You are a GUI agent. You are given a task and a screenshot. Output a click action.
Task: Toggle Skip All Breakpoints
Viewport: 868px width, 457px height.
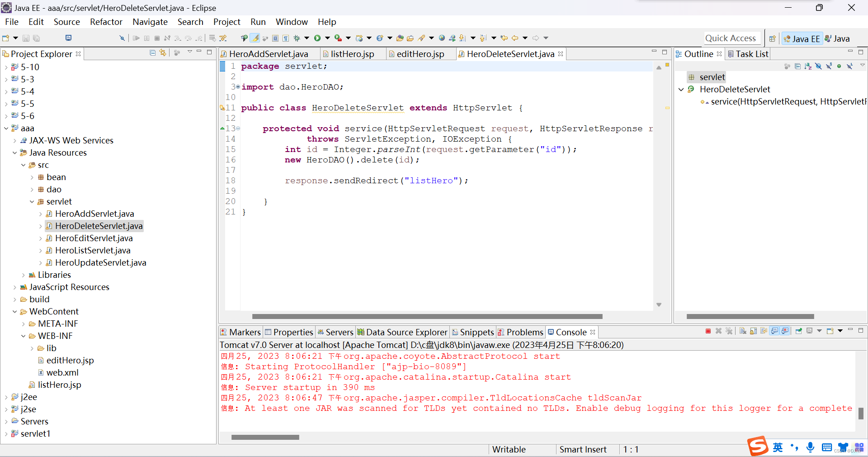tap(122, 38)
